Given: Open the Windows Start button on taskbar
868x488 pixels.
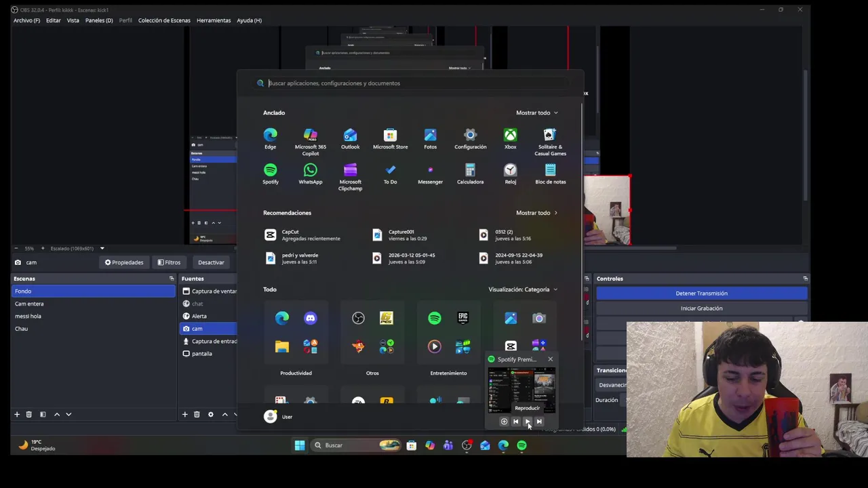Looking at the screenshot, I should pos(299,445).
